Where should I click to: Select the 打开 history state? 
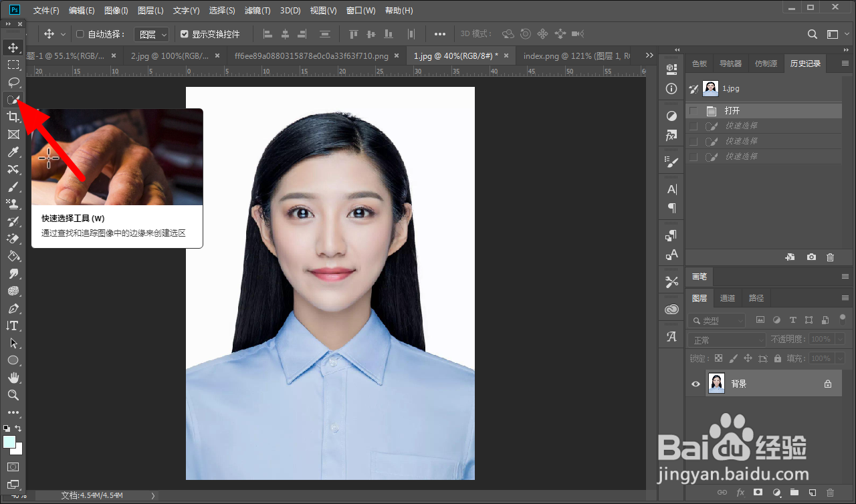click(732, 111)
